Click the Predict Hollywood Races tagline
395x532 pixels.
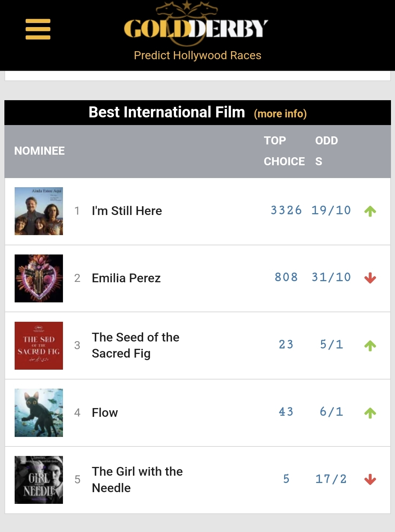(197, 55)
